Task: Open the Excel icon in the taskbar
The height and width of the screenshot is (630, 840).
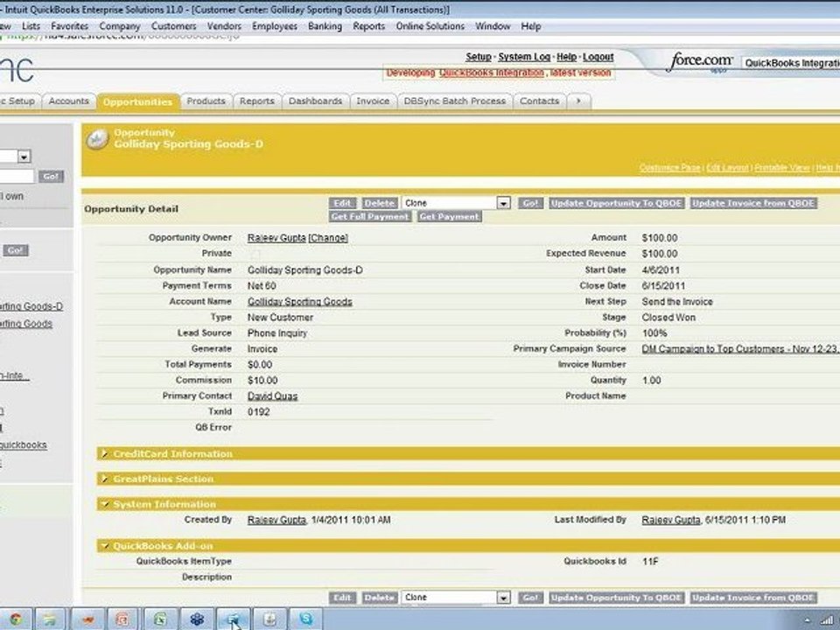Action: [159, 619]
